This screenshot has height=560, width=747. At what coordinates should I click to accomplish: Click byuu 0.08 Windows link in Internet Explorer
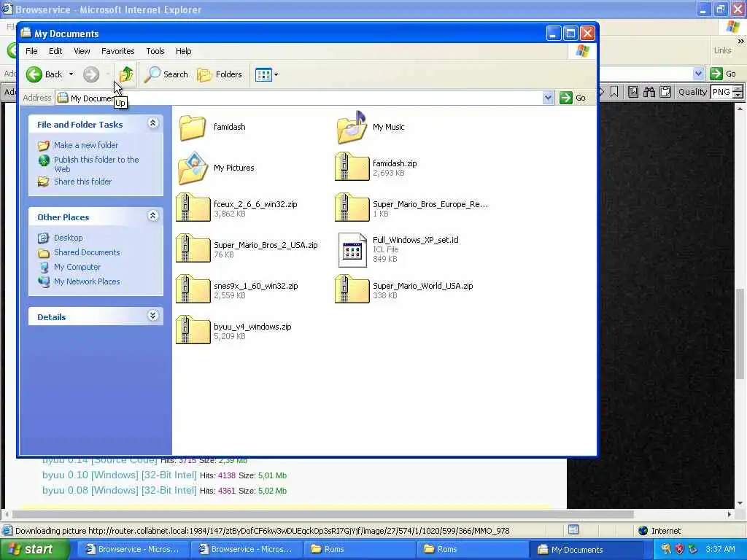tap(119, 490)
